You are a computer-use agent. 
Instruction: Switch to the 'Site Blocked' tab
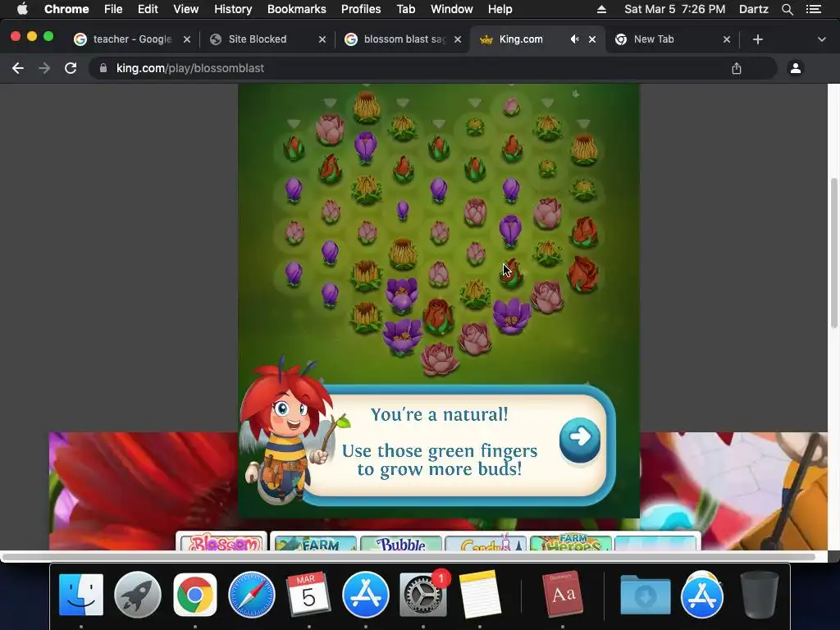[257, 39]
